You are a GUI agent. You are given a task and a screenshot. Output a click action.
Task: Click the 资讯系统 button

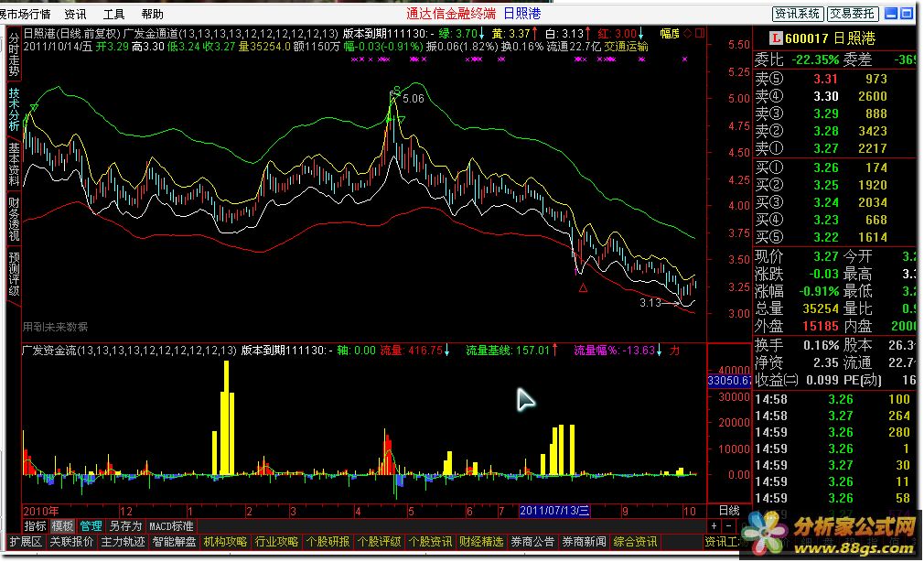pos(798,14)
